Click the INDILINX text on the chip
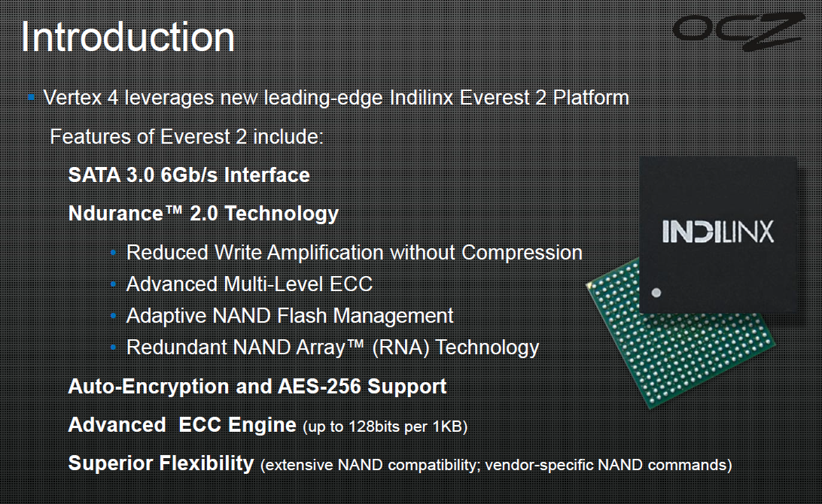Image resolution: width=822 pixels, height=504 pixels. tap(717, 232)
